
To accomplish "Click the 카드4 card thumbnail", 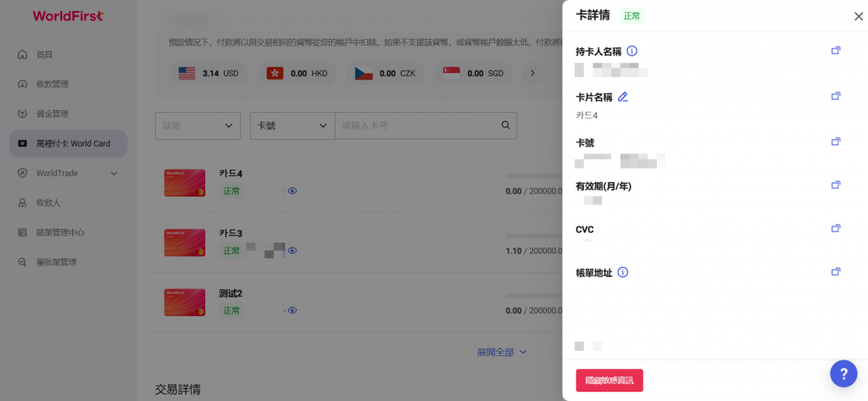I will click(x=185, y=183).
